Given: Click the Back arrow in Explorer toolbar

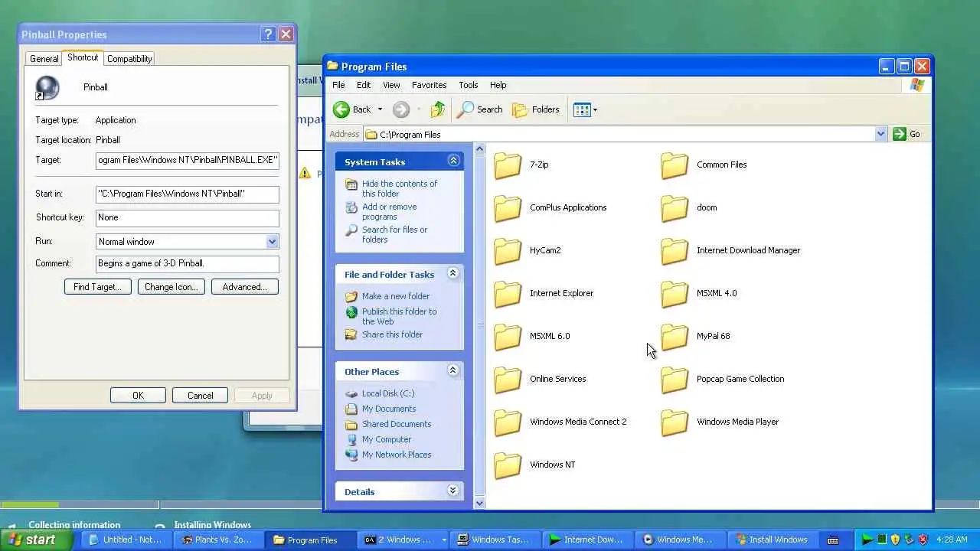Looking at the screenshot, I should [341, 109].
